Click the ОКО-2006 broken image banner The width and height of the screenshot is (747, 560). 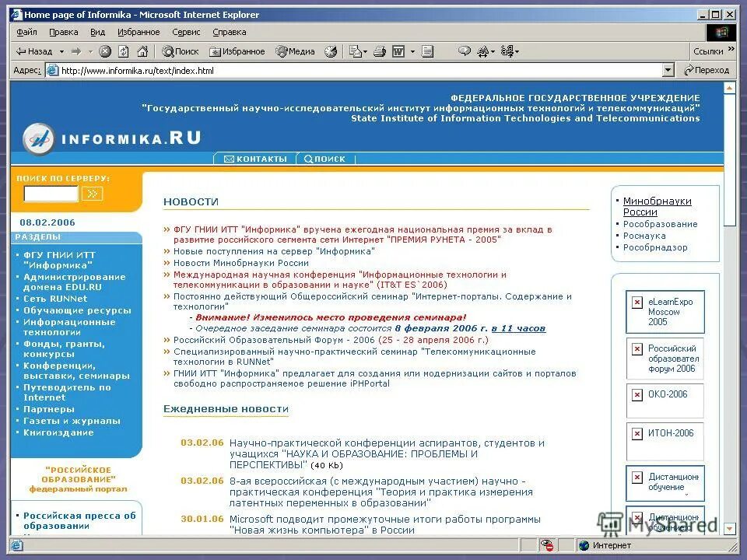665,401
